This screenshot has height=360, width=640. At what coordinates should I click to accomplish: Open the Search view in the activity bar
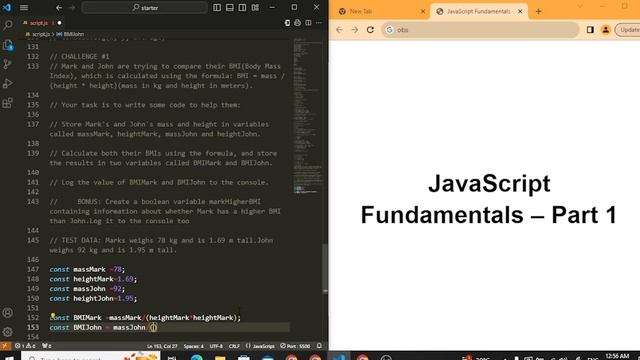pos(8,25)
